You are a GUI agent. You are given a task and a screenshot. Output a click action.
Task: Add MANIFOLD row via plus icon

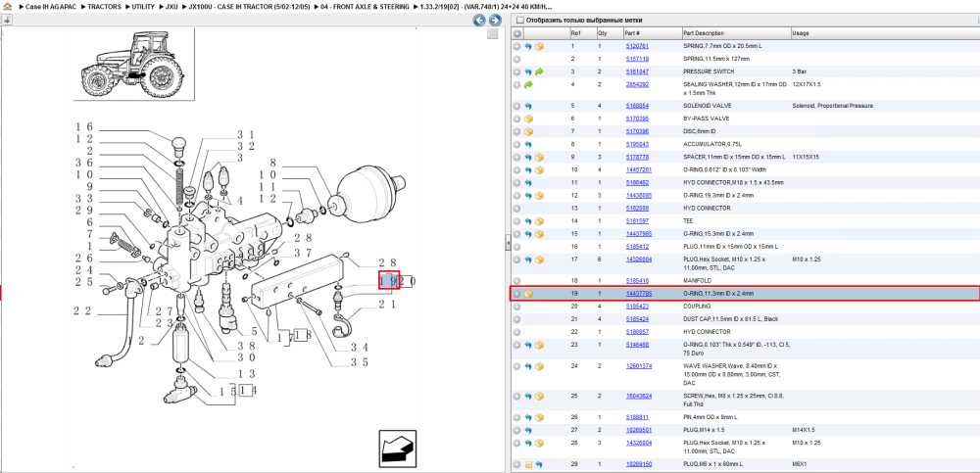[x=516, y=280]
